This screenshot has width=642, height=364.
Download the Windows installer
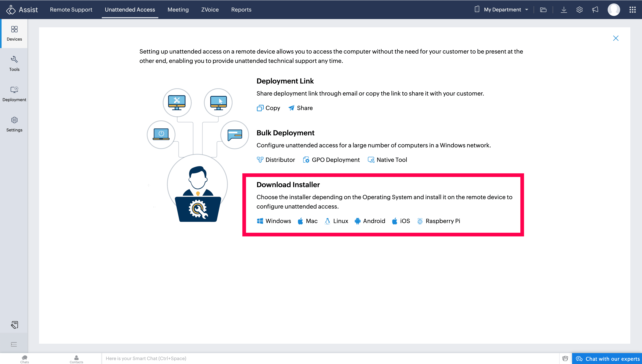[274, 221]
